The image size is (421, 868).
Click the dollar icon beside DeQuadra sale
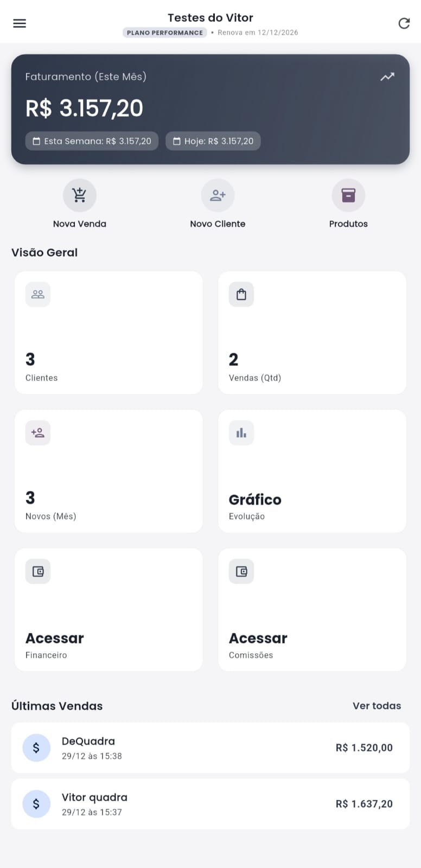click(x=36, y=748)
